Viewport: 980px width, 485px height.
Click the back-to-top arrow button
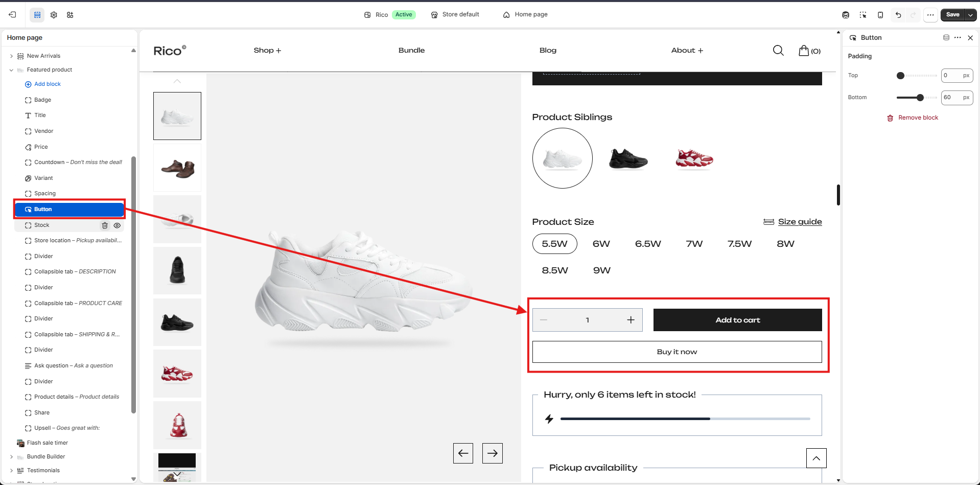(x=816, y=458)
